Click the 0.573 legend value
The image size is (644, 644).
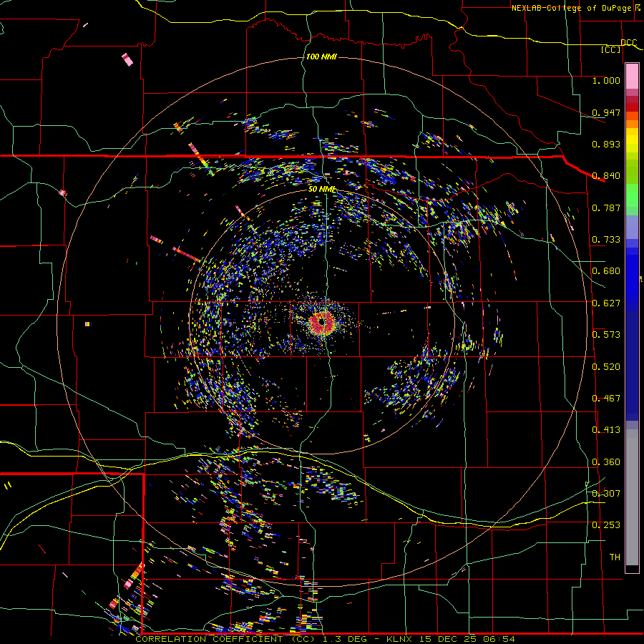(606, 334)
